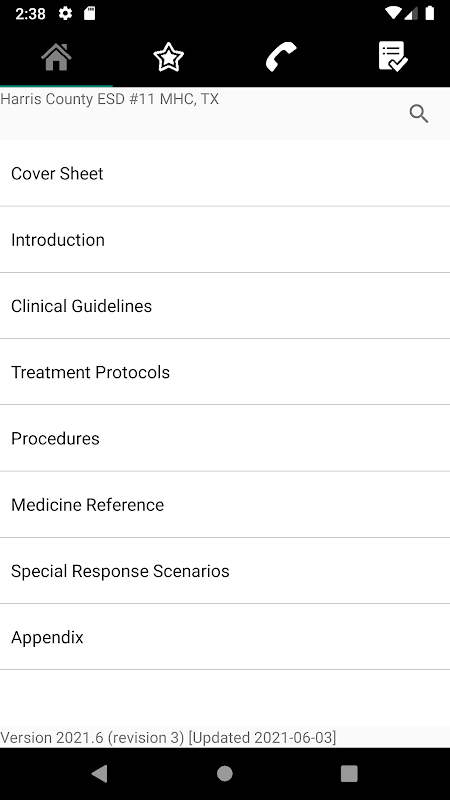Tap the recent apps square button
The height and width of the screenshot is (800, 450).
349,773
